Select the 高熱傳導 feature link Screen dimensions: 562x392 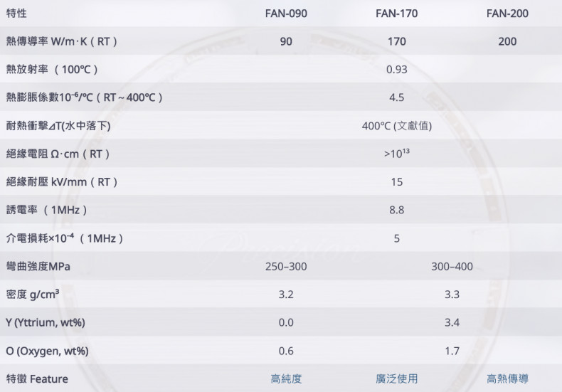point(507,378)
